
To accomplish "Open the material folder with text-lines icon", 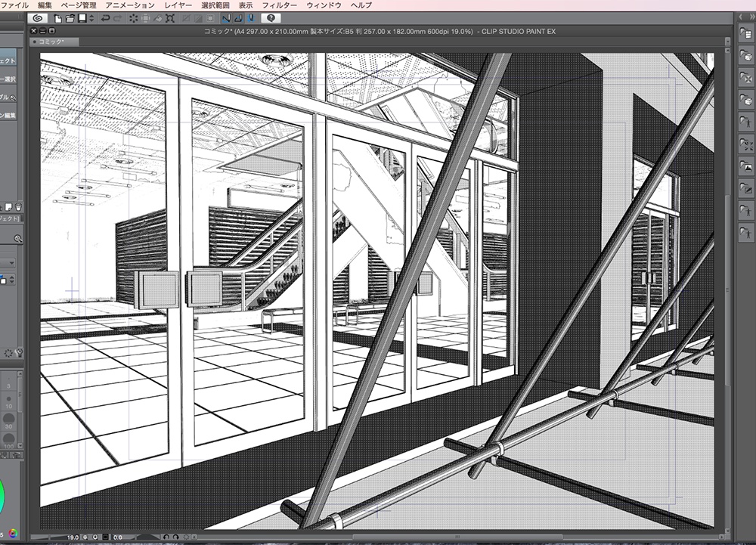I will pyautogui.click(x=746, y=33).
